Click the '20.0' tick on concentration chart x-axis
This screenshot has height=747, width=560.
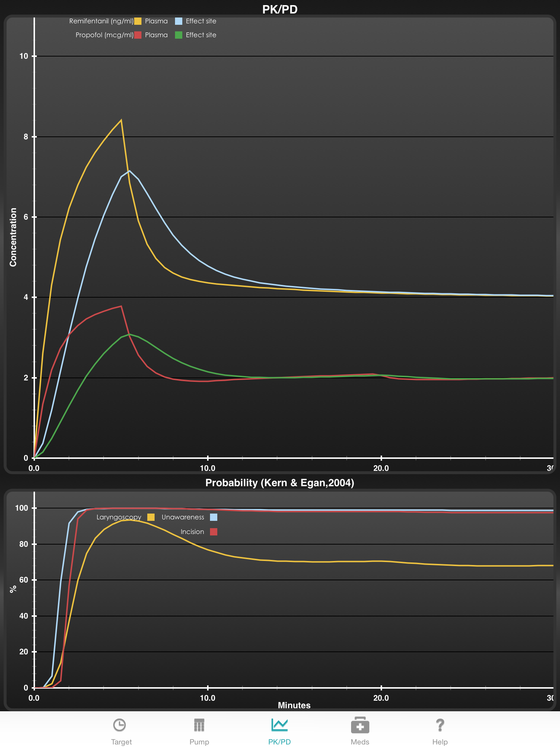click(381, 468)
